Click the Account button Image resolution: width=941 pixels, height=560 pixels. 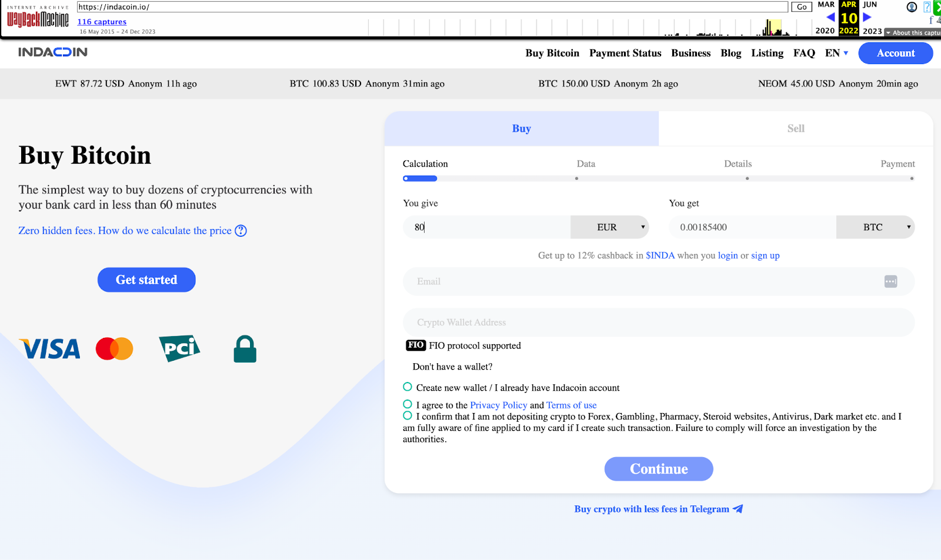click(896, 53)
